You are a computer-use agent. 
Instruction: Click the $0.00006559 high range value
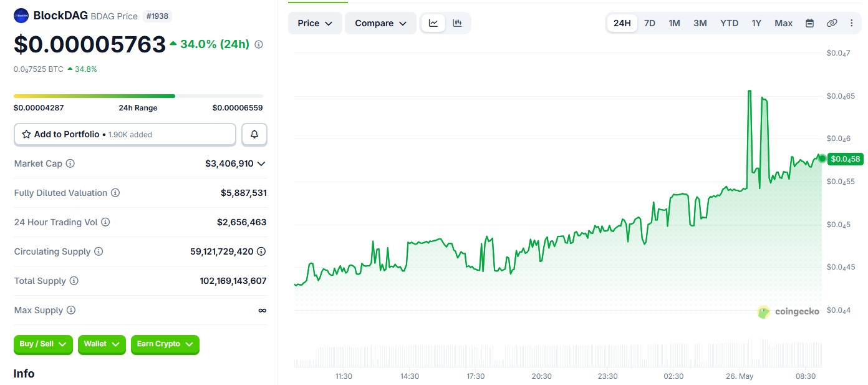click(238, 108)
